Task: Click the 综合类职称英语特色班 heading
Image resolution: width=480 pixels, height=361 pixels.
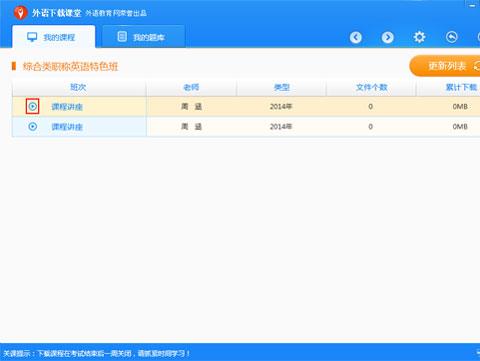Action: pyautogui.click(x=70, y=66)
